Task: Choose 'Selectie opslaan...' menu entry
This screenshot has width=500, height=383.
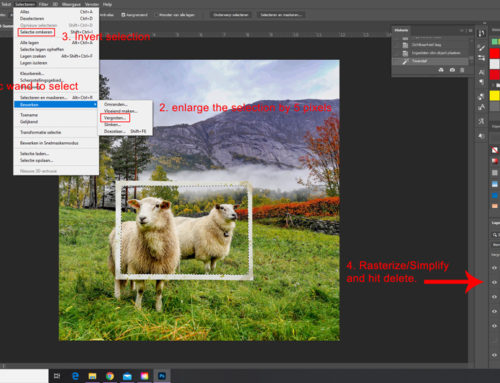Action: coord(56,160)
